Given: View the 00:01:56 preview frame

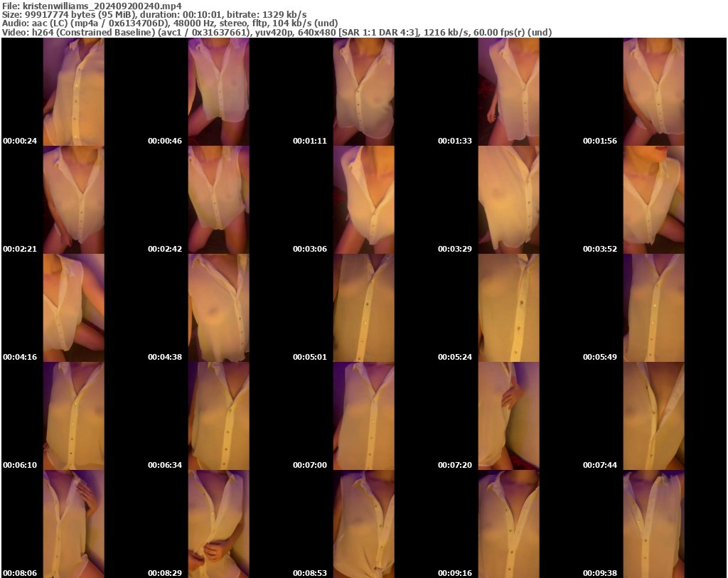Looking at the screenshot, I should click(653, 92).
